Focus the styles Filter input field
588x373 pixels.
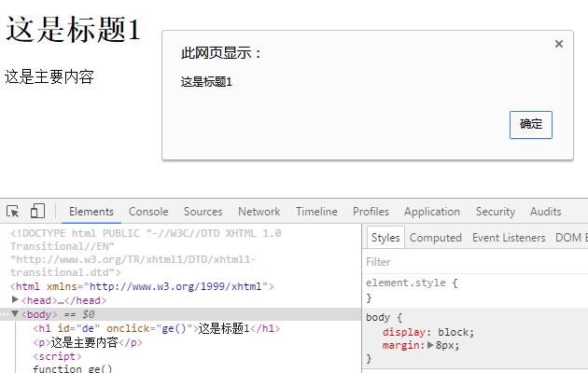(x=467, y=262)
